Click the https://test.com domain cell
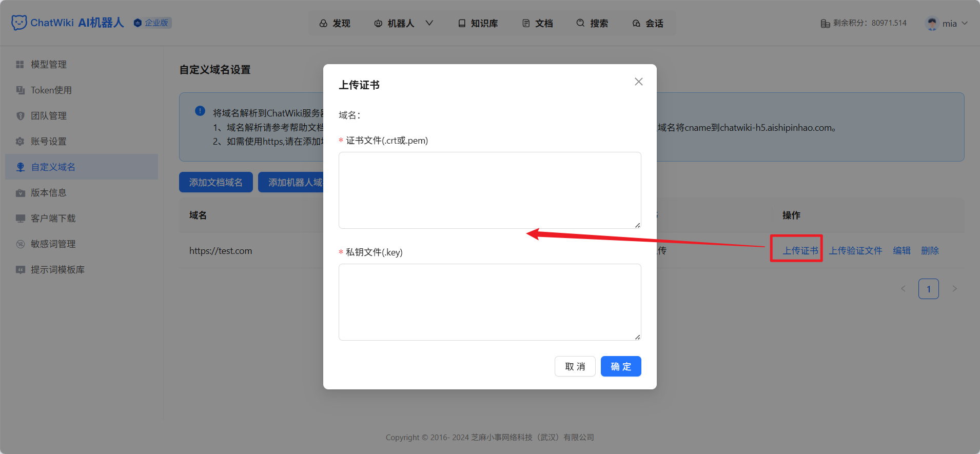The width and height of the screenshot is (980, 454). [221, 251]
